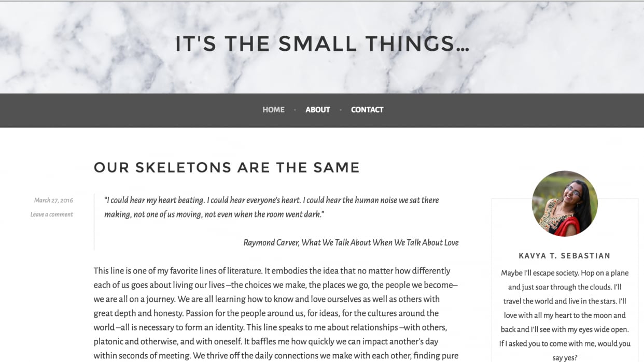Click the first paragraph starting This line
The width and height of the screenshot is (644, 362).
(x=276, y=313)
